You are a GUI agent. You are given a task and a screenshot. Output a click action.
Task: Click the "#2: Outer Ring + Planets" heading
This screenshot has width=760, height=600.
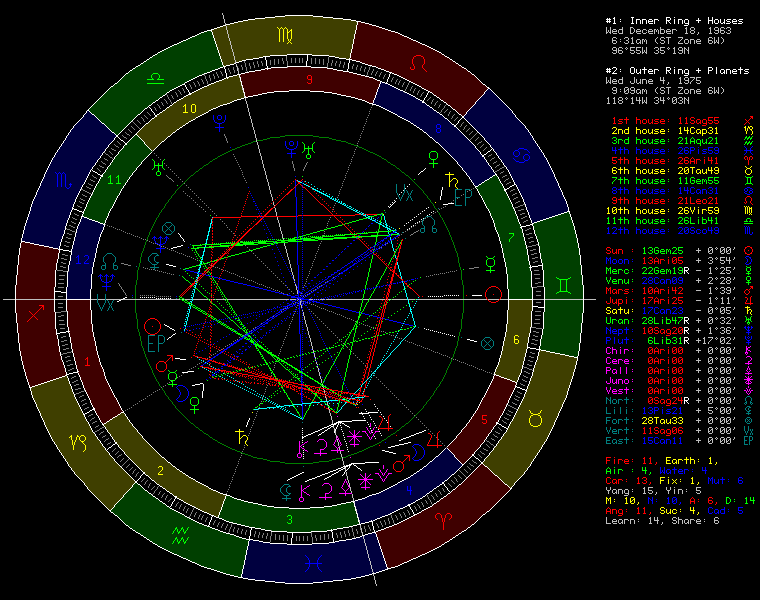(677, 71)
